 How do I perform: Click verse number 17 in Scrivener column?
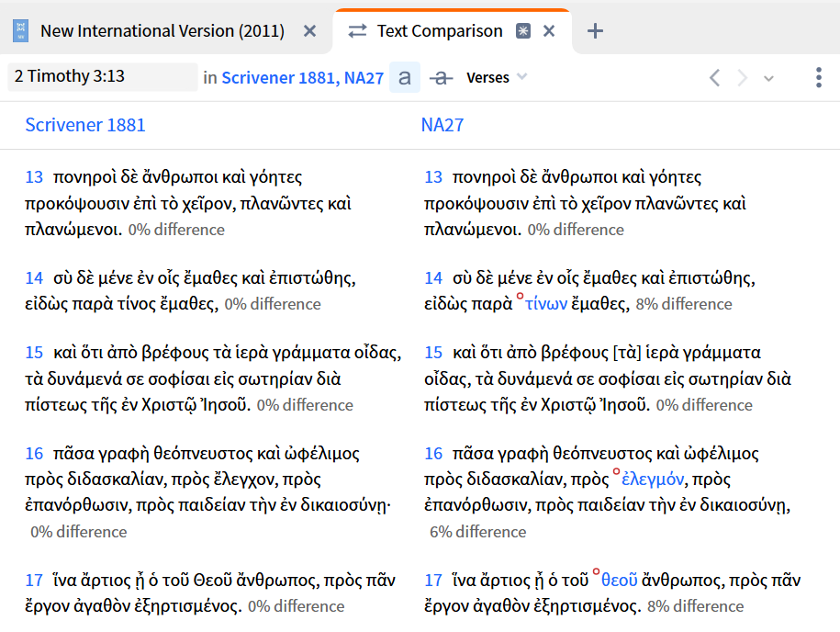click(34, 580)
